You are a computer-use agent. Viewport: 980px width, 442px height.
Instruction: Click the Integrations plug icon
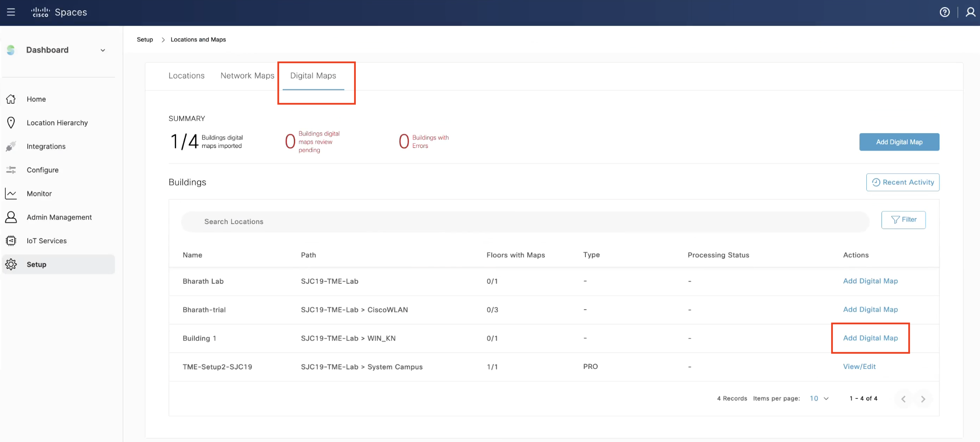coord(11,146)
